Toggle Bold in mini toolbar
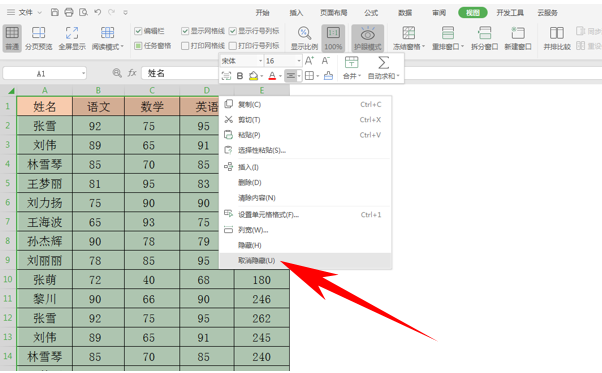 240,76
